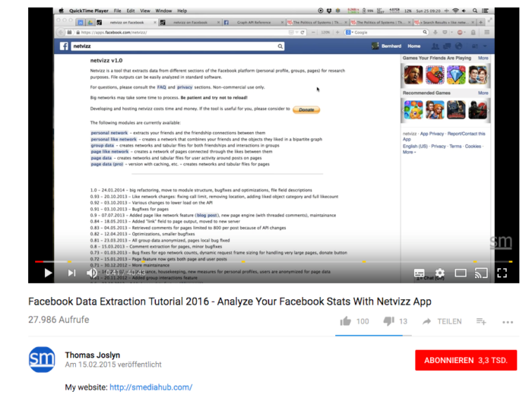Open the sm channel avatar
The image size is (532, 401).
pos(42,359)
